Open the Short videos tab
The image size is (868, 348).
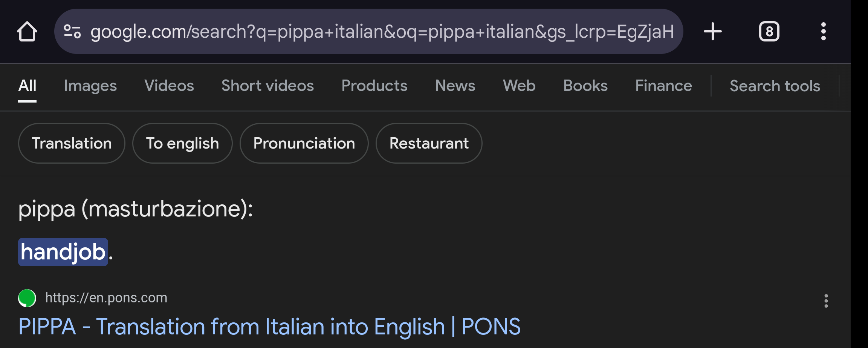(267, 86)
